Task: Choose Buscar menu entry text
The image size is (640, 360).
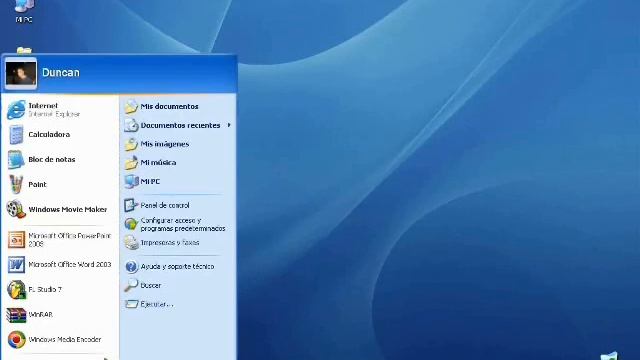Action: pyautogui.click(x=151, y=285)
